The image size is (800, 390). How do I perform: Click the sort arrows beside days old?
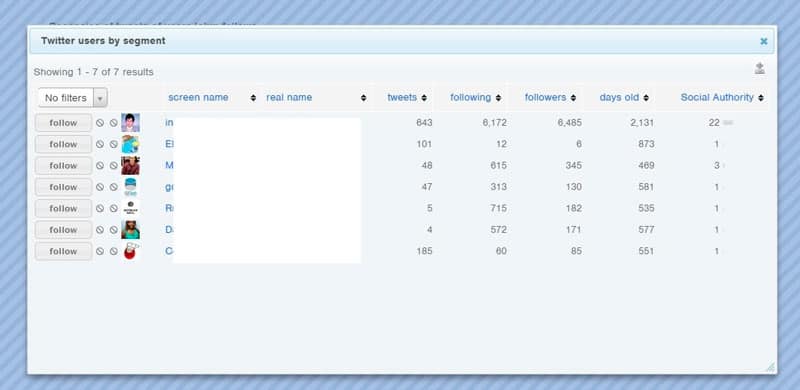646,98
